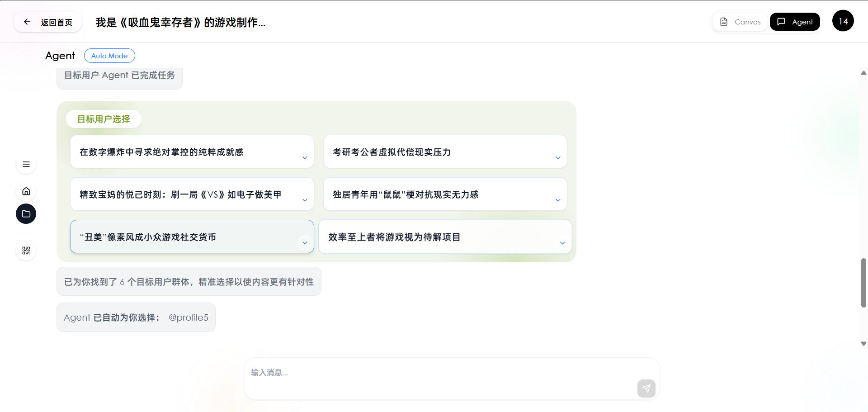This screenshot has height=412, width=868.
Task: Click the project title 我是《吸血鬼幸存者》的游戏制作
Action: point(180,22)
